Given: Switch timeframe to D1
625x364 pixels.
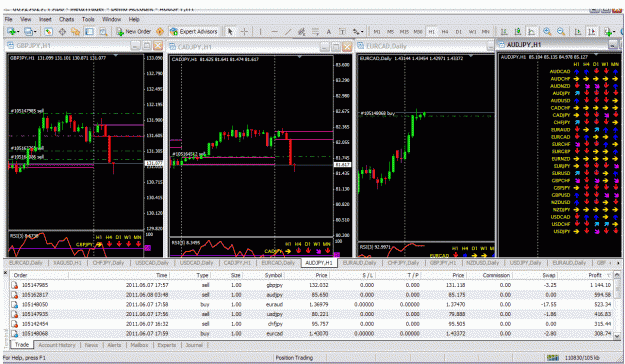Looking at the screenshot, I should click(458, 31).
